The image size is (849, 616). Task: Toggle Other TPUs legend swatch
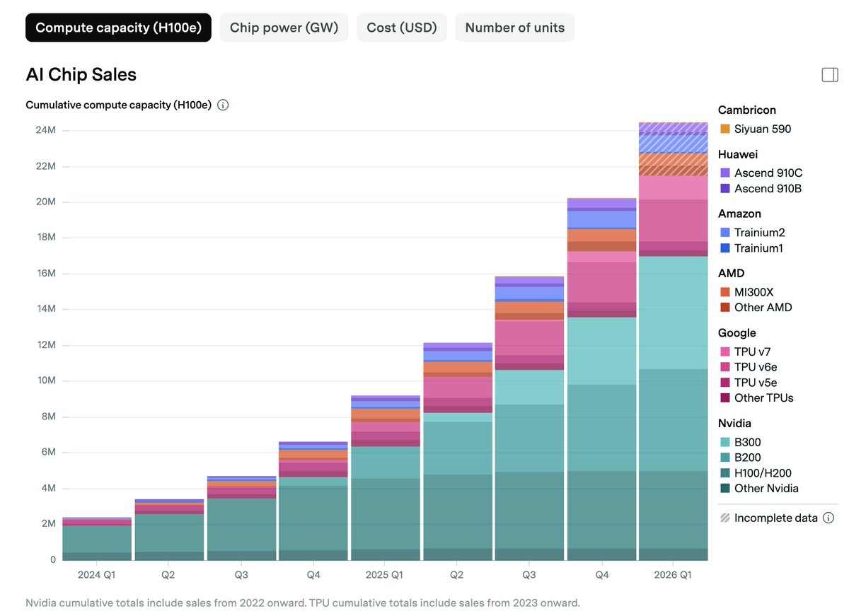(724, 397)
